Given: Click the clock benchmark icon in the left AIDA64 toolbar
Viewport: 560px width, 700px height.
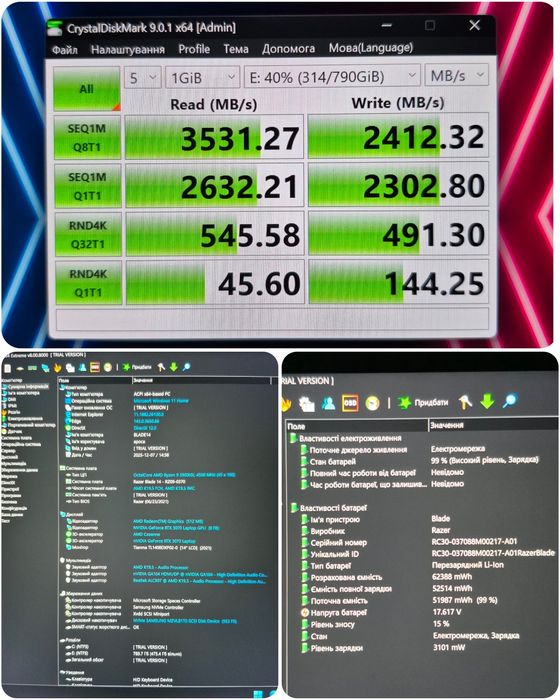Looking at the screenshot, I should point(108,367).
